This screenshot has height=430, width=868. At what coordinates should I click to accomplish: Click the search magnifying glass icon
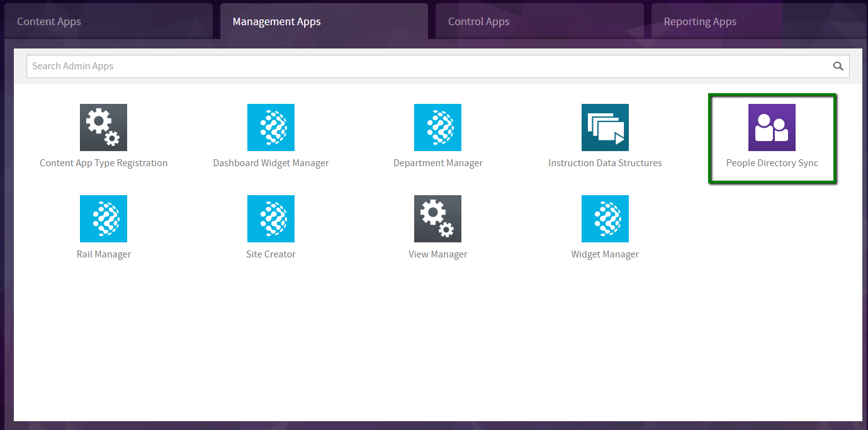click(x=838, y=66)
